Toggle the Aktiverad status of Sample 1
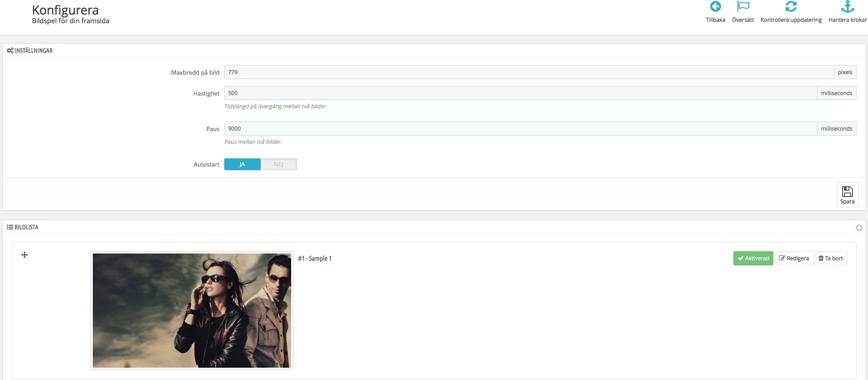Image resolution: width=868 pixels, height=380 pixels. pos(753,258)
